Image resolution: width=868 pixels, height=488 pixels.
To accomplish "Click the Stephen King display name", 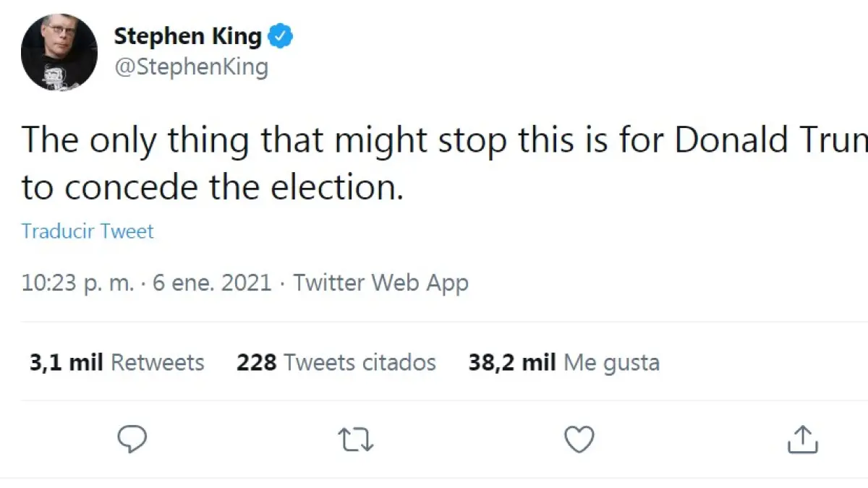I will click(187, 36).
